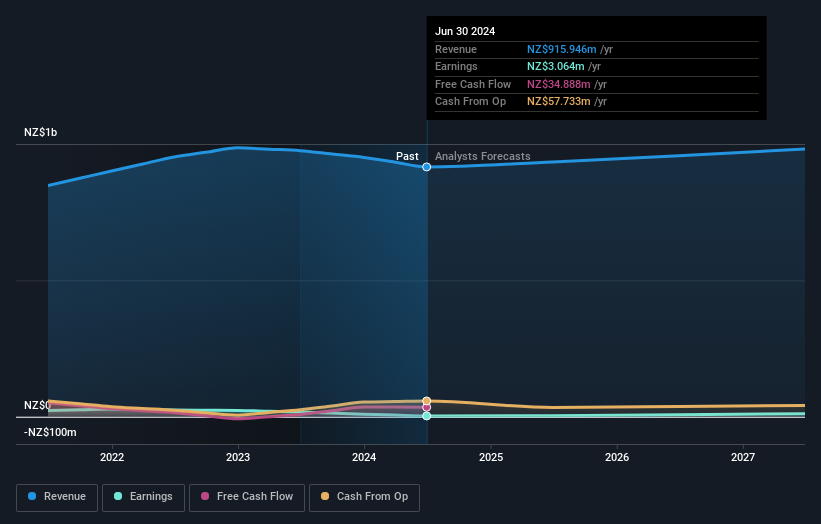Click the 2027 x-axis label
The height and width of the screenshot is (524, 821).
(742, 457)
